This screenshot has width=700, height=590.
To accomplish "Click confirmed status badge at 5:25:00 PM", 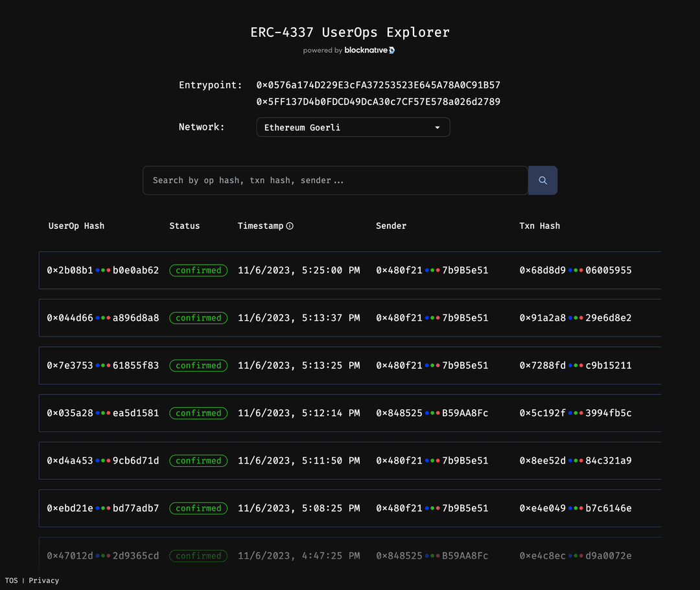I will (198, 270).
